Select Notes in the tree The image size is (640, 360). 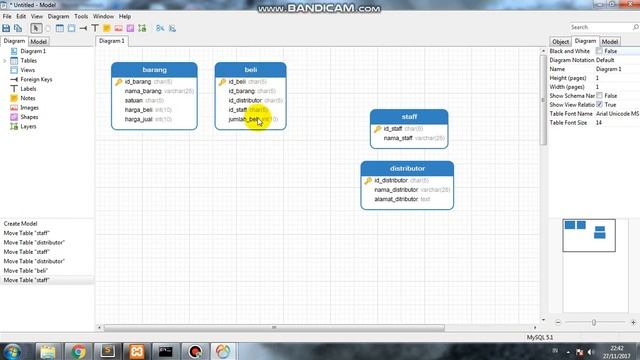(28, 98)
